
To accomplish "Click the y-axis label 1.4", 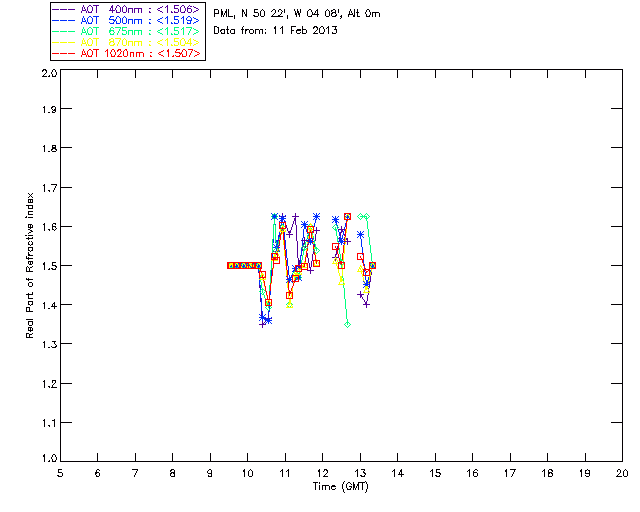I will coord(49,305).
